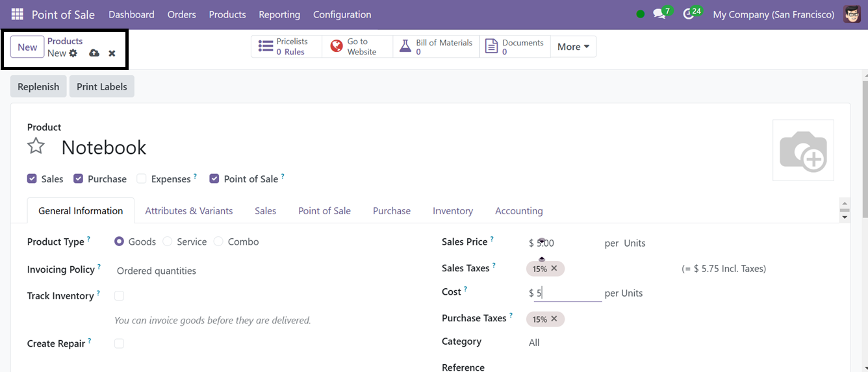Viewport: 868px width, 372px height.
Task: Switch to the Attributes & Variants tab
Action: pyautogui.click(x=188, y=211)
